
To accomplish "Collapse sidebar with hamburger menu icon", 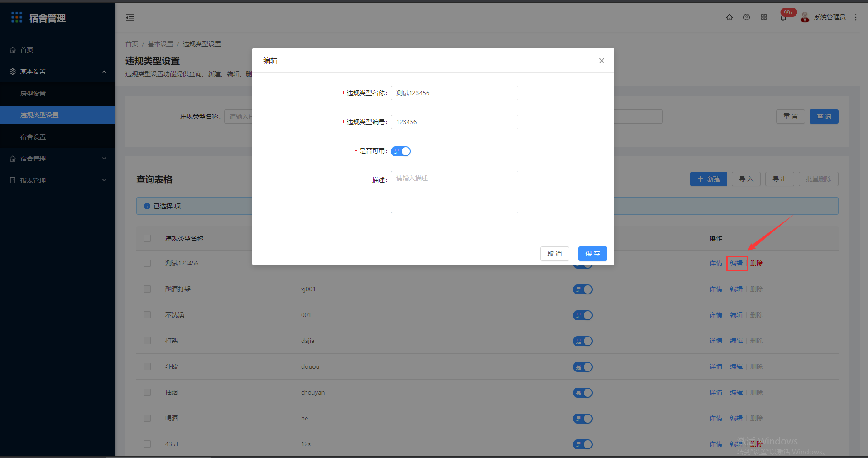I will pos(130,18).
